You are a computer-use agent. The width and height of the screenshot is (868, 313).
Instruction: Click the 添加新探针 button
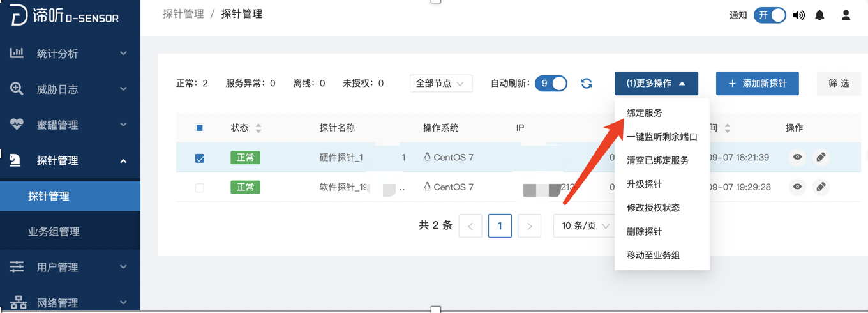click(757, 83)
